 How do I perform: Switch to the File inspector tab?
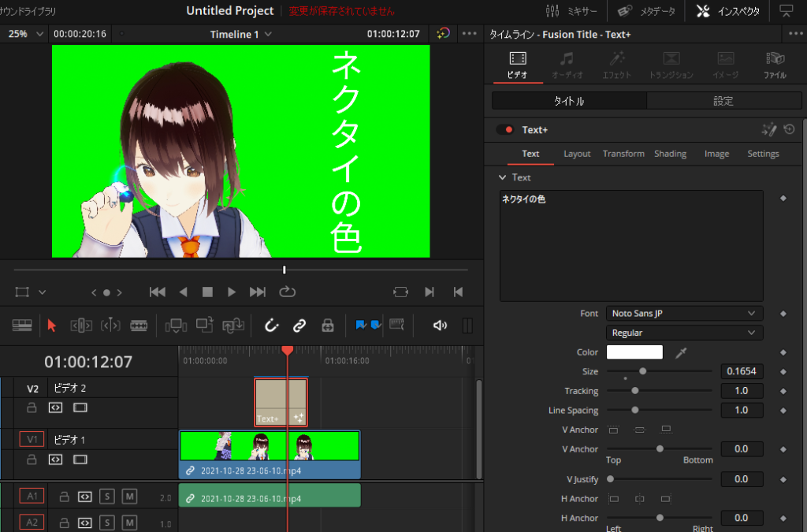[x=775, y=65]
